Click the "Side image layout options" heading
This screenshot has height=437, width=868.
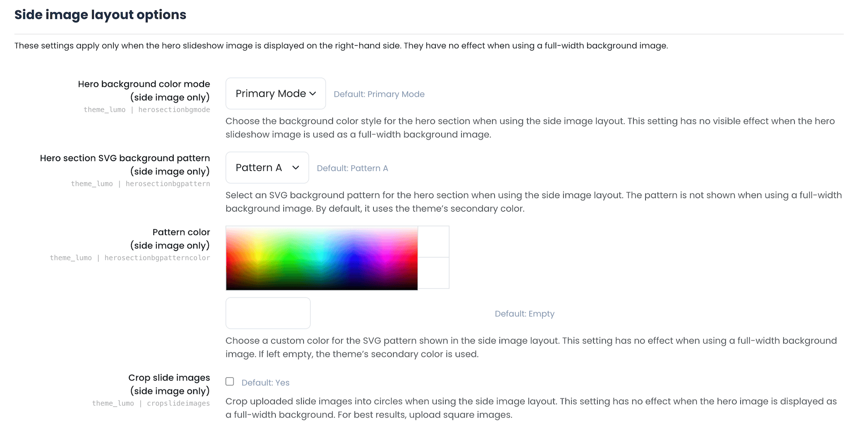coord(100,15)
